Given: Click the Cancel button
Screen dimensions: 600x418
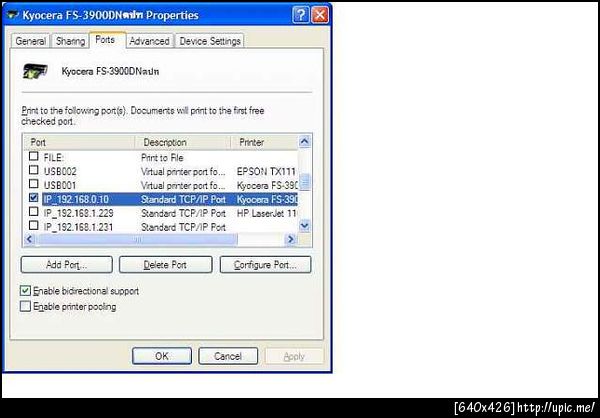Looking at the screenshot, I should (x=228, y=356).
